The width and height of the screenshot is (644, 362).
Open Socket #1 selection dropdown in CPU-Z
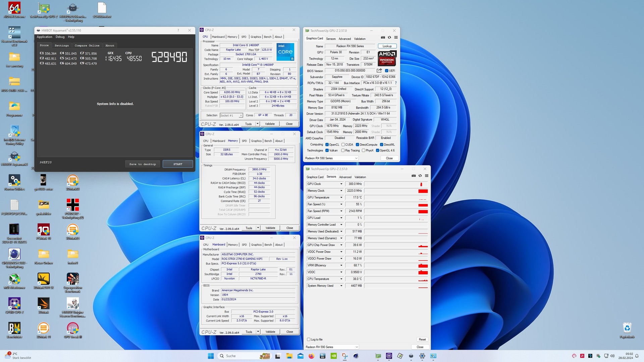coord(231,115)
